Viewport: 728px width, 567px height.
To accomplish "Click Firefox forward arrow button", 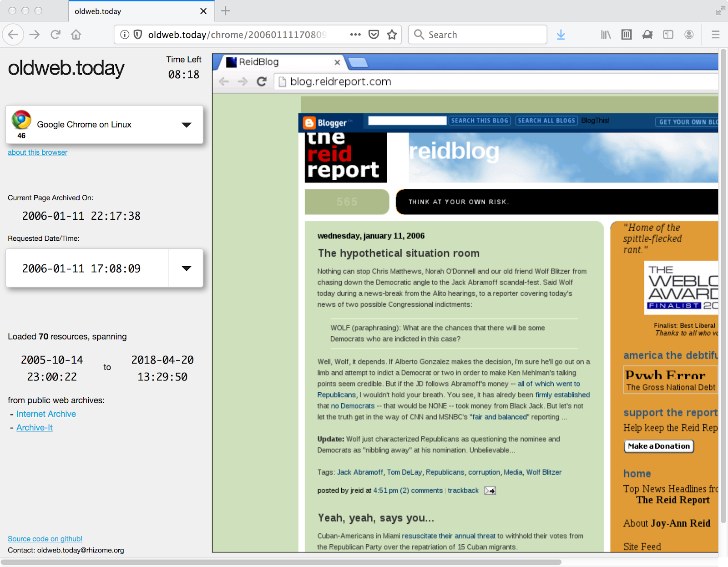I will coord(35,35).
